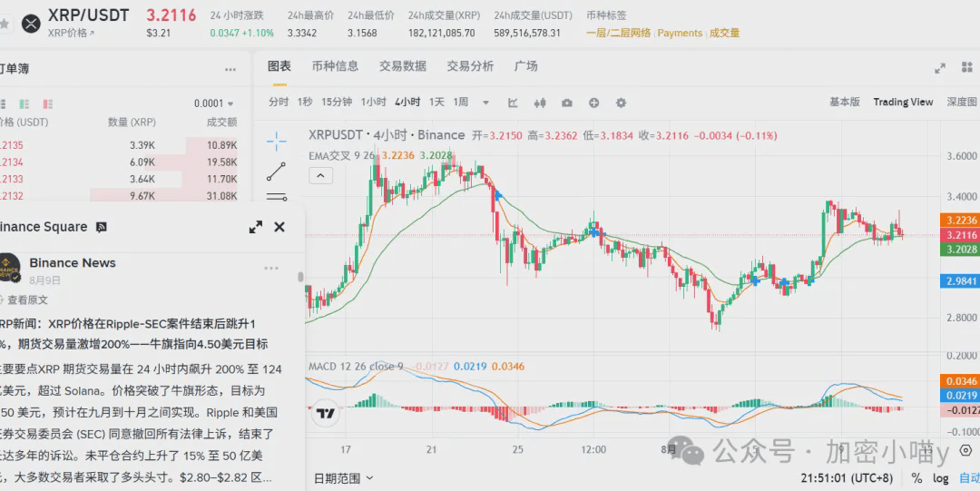This screenshot has width=980, height=491.
Task: Click order book row with 9.67K quantity
Action: [119, 196]
